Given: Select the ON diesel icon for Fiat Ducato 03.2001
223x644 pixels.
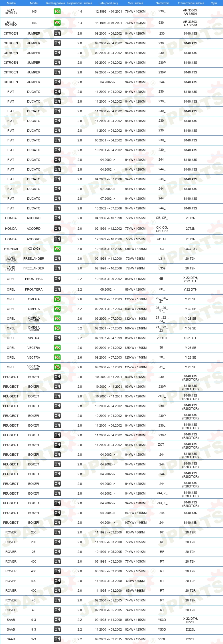Looking at the screenshot, I should pyautogui.click(x=57, y=140).
